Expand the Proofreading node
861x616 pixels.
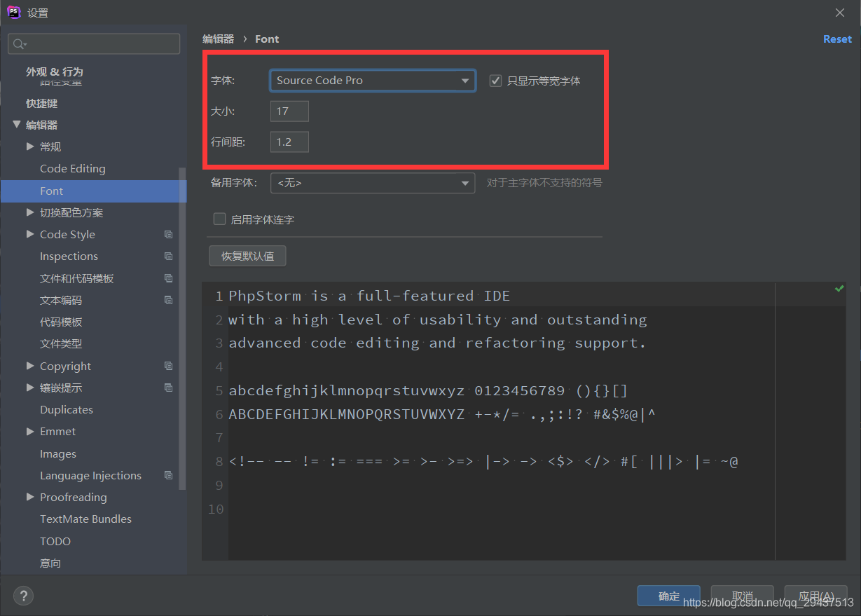[30, 497]
